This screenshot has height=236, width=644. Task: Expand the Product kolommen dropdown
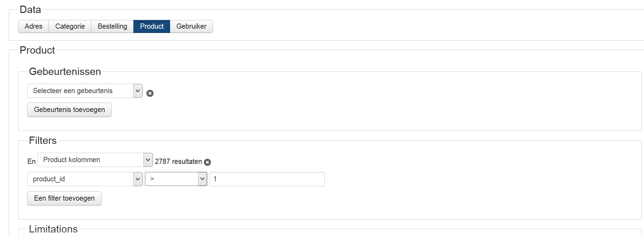95,160
